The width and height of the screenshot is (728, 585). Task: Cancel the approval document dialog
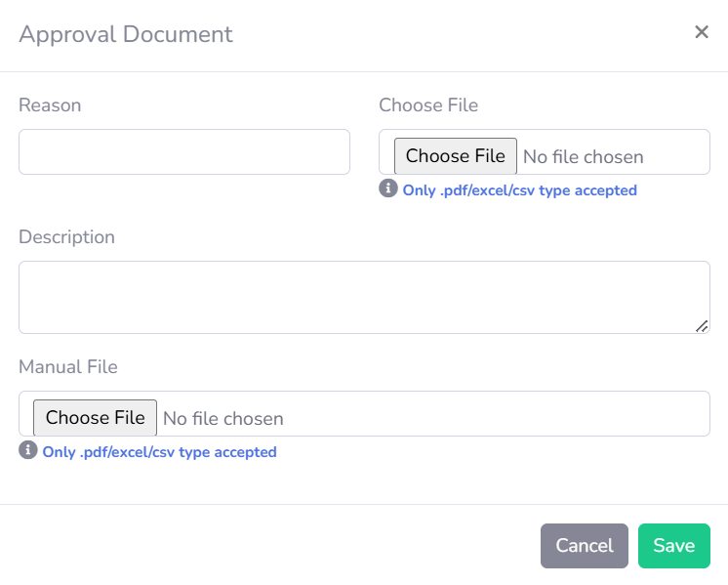584,546
